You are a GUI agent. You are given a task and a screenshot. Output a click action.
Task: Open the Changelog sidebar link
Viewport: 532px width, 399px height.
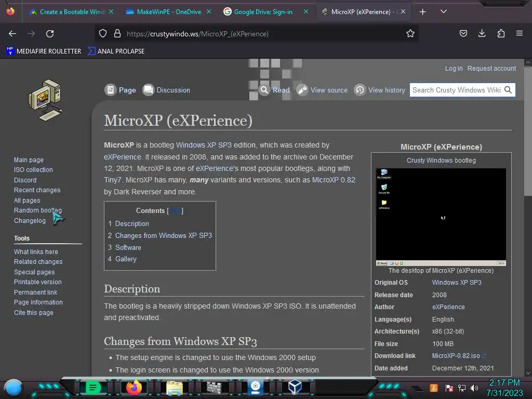click(30, 220)
